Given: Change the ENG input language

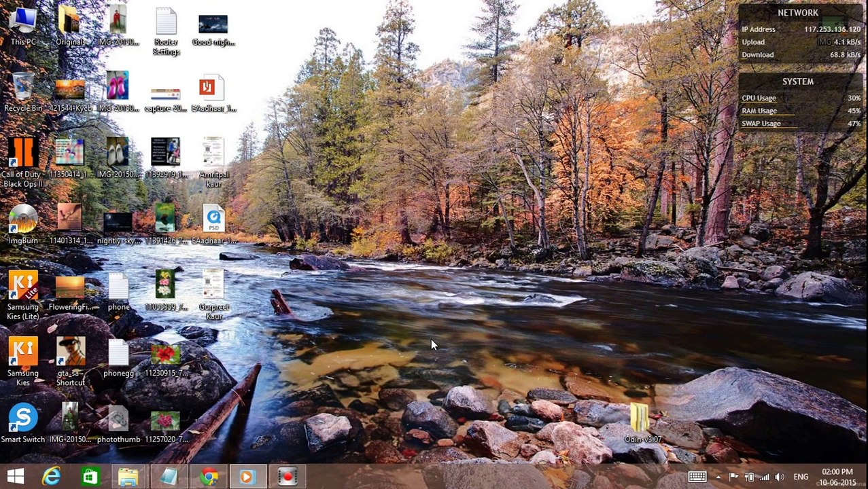Looking at the screenshot, I should click(801, 477).
